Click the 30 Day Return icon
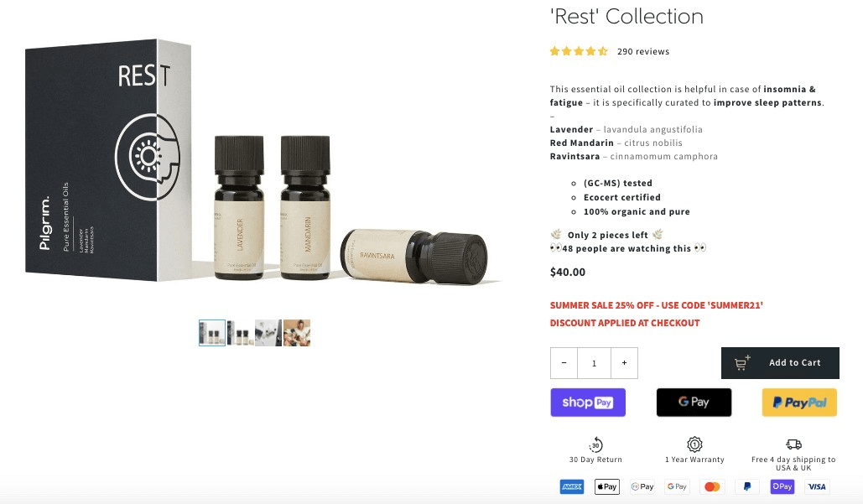Viewport: 863px width, 504px height. pos(596,444)
